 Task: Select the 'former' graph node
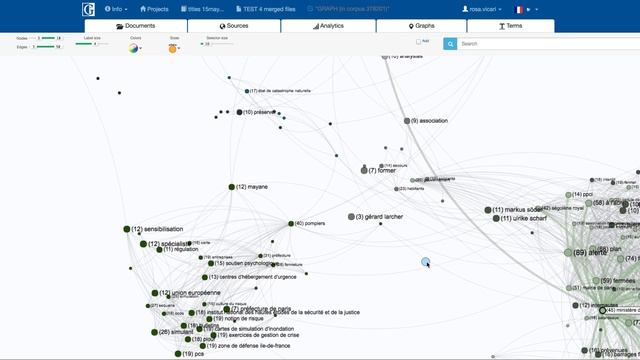click(x=364, y=170)
